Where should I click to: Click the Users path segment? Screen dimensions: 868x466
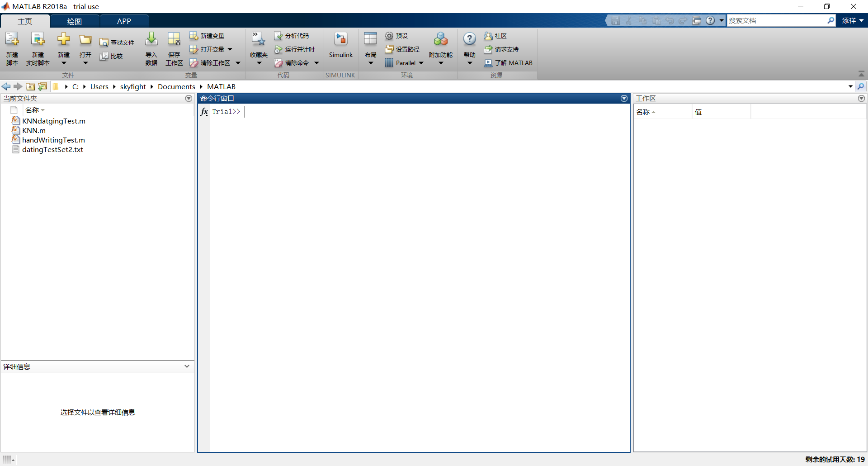tap(99, 86)
